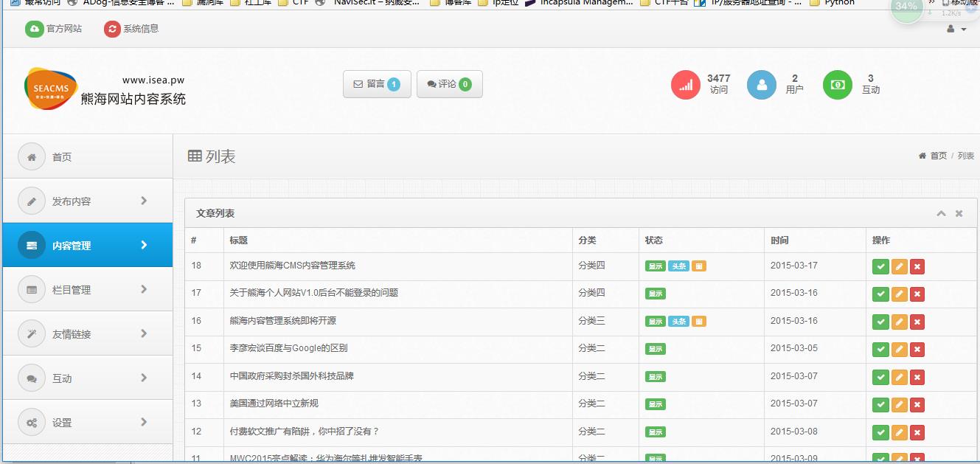This screenshot has width=980, height=464.
Task: Open the user account dropdown in the top bar
Action: point(956,29)
